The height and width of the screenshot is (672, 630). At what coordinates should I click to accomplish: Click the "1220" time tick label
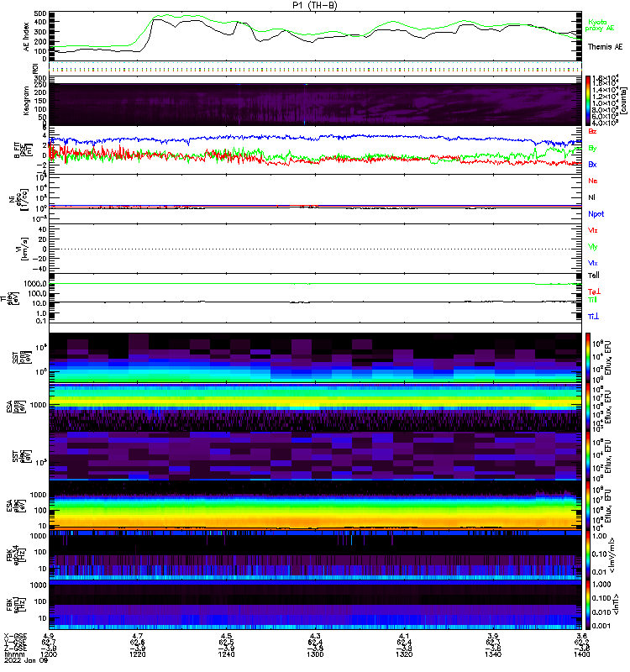click(x=138, y=654)
